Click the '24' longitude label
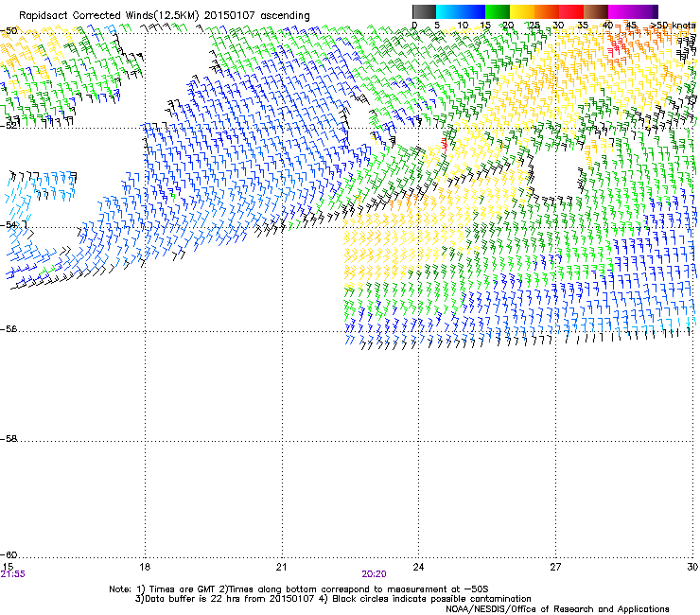 coord(418,567)
